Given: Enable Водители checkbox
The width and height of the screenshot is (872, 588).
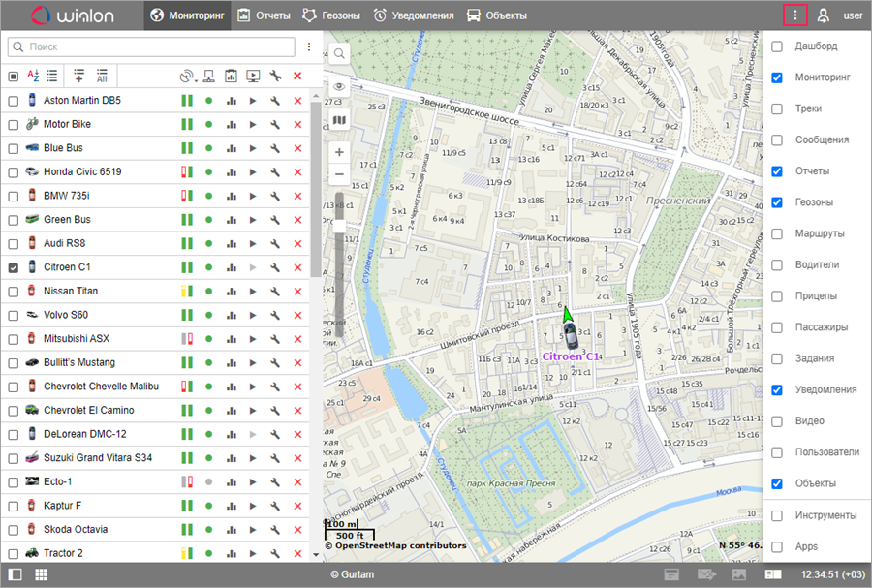Looking at the screenshot, I should coord(777,265).
